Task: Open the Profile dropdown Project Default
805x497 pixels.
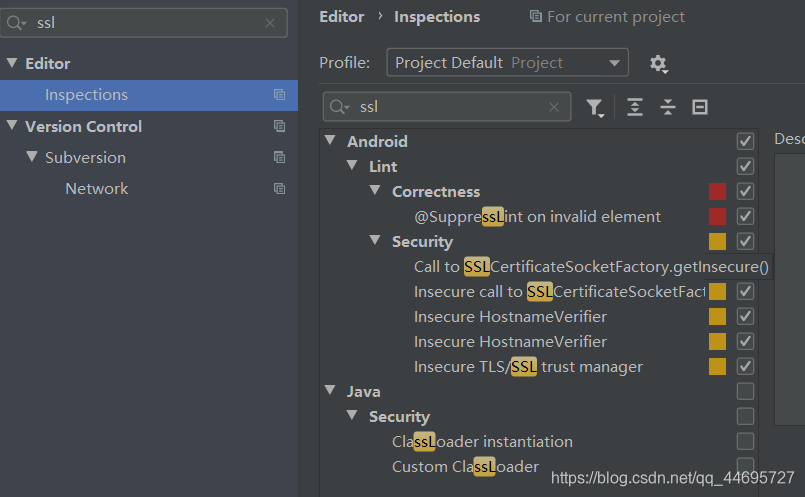Action: (507, 63)
